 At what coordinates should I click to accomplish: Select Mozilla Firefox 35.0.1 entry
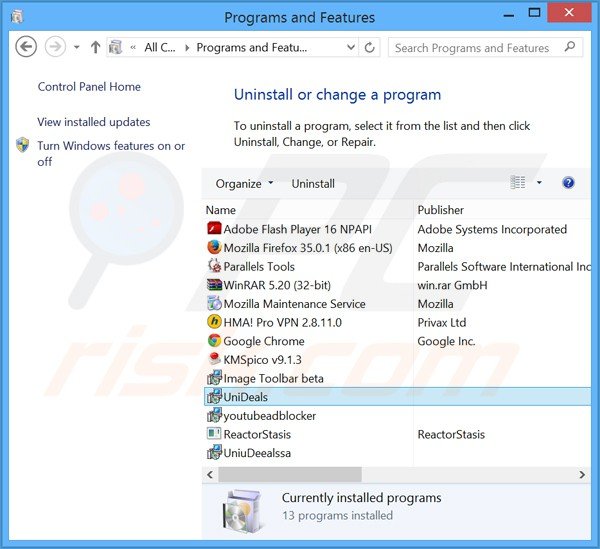pos(397,248)
